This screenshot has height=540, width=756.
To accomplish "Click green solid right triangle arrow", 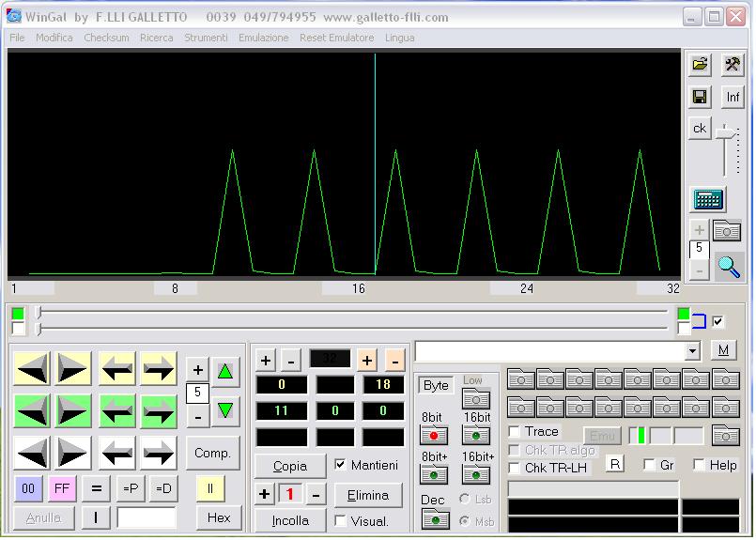I will pos(72,410).
